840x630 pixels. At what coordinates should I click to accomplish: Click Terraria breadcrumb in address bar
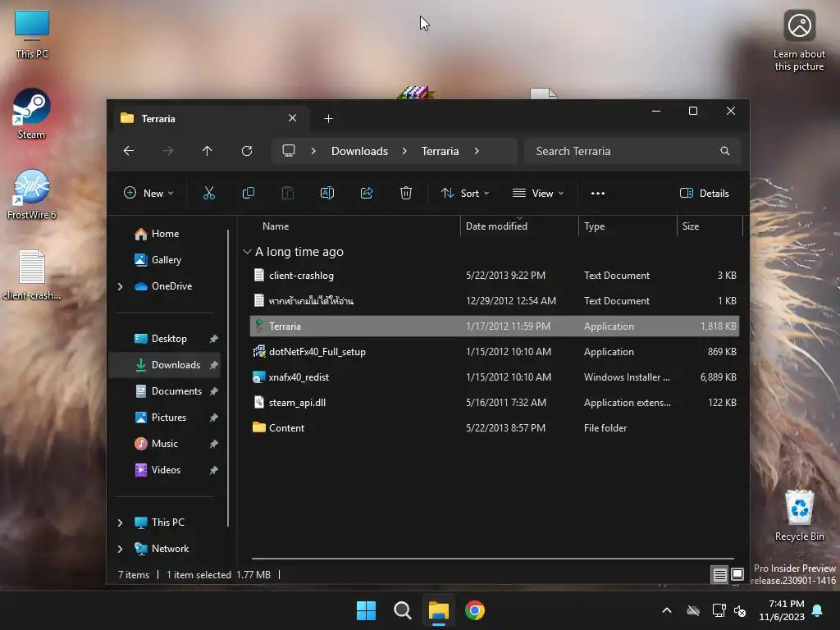click(440, 151)
